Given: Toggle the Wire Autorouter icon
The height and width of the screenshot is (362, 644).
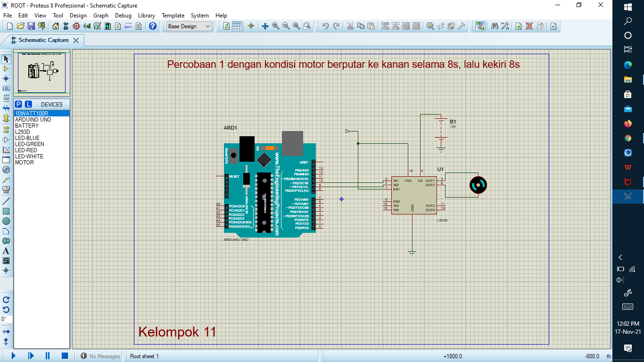Looking at the screenshot, I should (x=480, y=26).
